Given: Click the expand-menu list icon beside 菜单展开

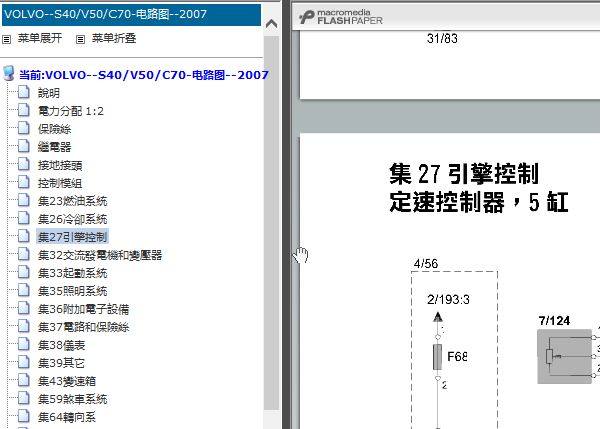Looking at the screenshot, I should click(7, 39).
